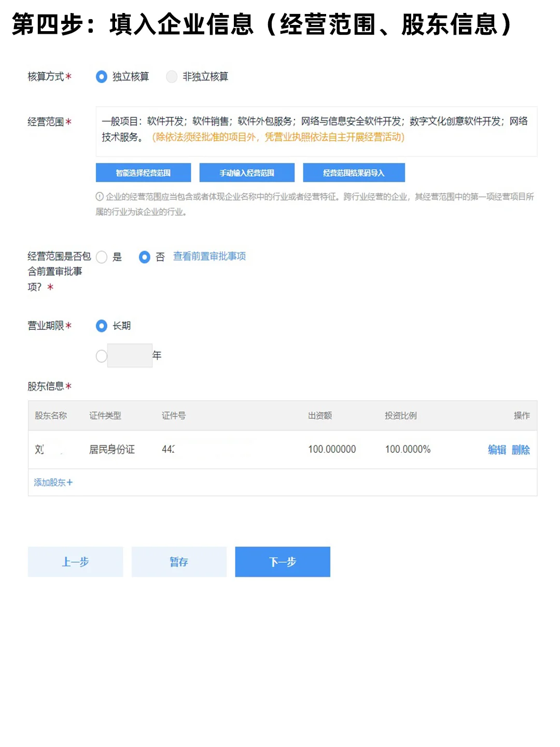Save draft using the 暂存 button

[x=179, y=562]
